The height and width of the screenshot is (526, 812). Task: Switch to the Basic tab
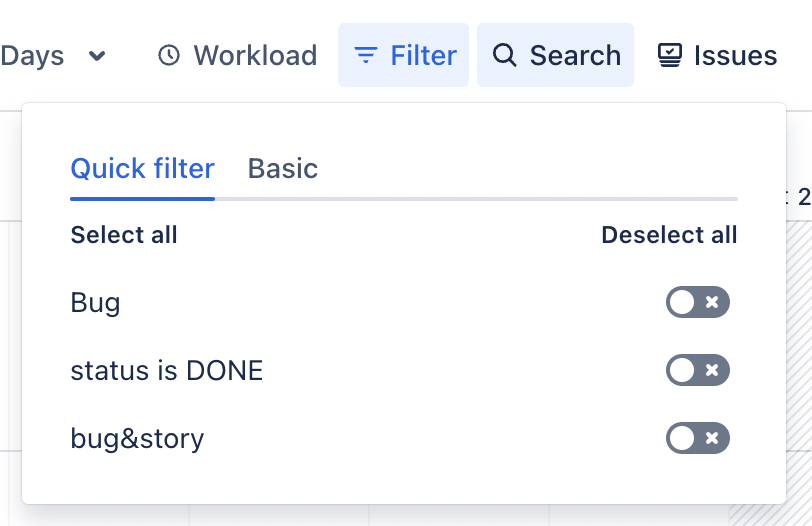pyautogui.click(x=283, y=168)
